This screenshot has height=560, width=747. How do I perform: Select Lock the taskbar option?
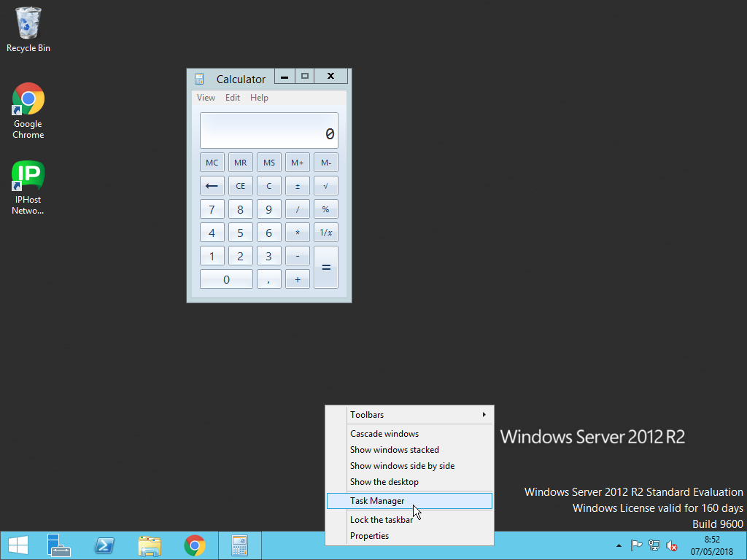point(410,520)
